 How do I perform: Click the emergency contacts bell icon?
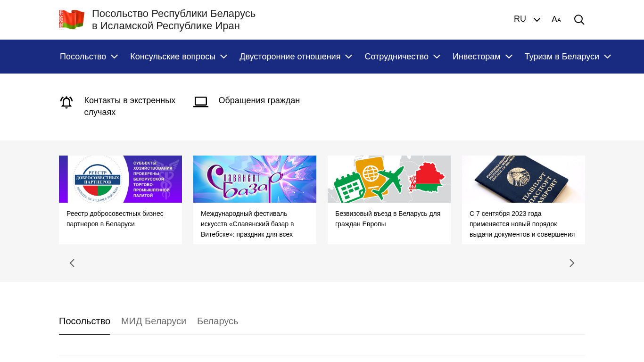(66, 102)
